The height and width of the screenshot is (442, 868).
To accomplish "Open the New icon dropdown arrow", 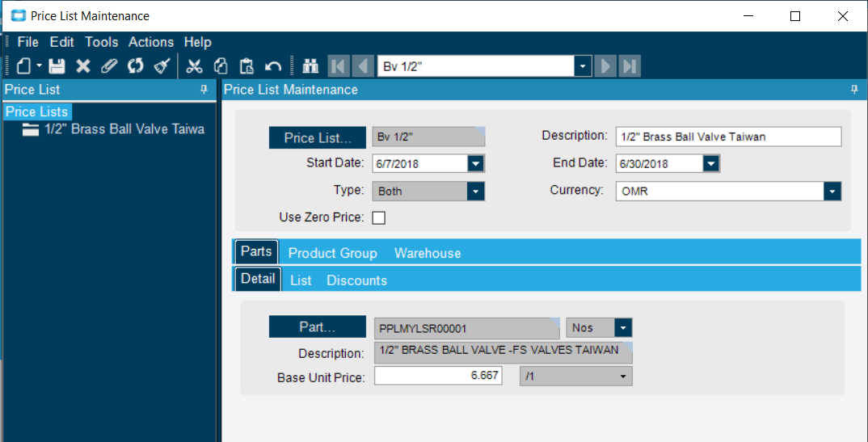I will [x=39, y=66].
